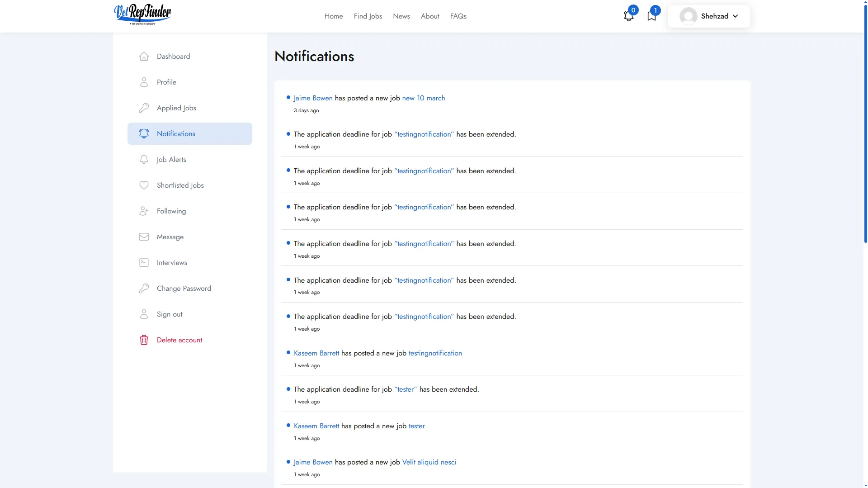Click the VetRepFinder logo
868x488 pixels.
tap(142, 14)
